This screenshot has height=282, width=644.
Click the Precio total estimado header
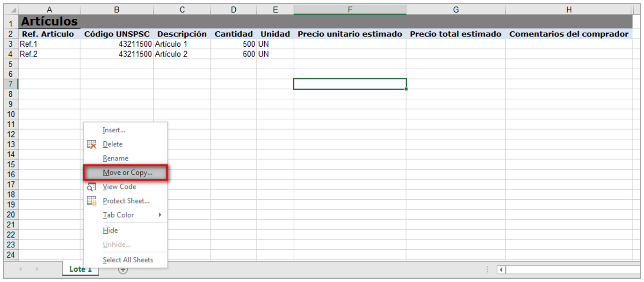(456, 34)
